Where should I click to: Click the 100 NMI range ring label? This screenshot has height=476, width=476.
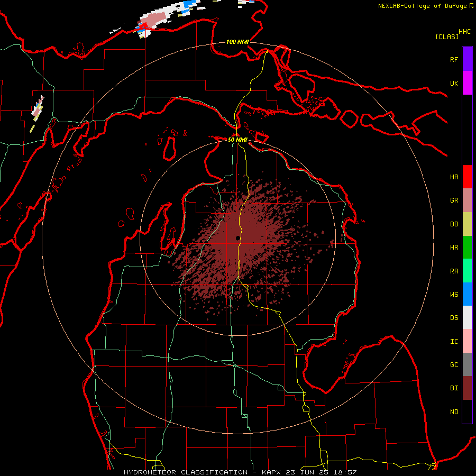point(237,42)
